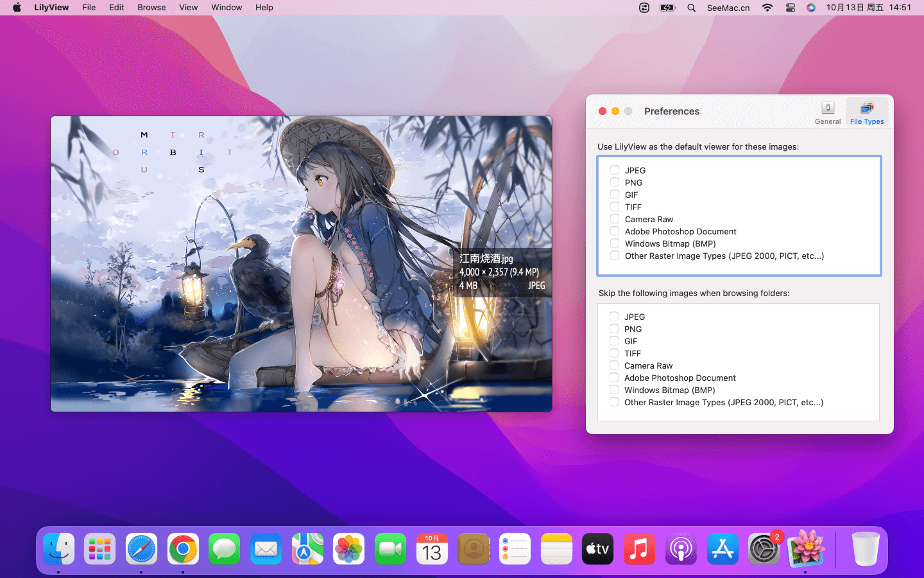Viewport: 924px width, 578px height.
Task: Click the SeeMac.cn menu bar item
Action: pyautogui.click(x=728, y=8)
